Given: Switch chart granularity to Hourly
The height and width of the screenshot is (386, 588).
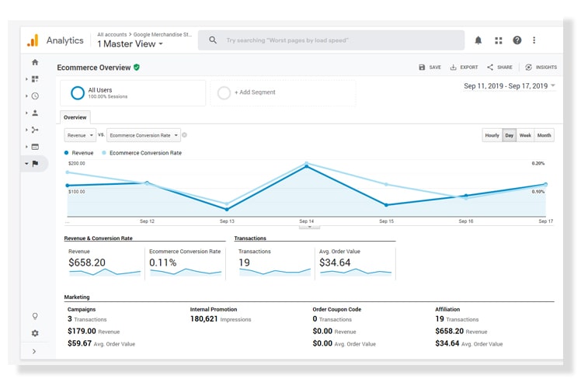Looking at the screenshot, I should tap(492, 135).
